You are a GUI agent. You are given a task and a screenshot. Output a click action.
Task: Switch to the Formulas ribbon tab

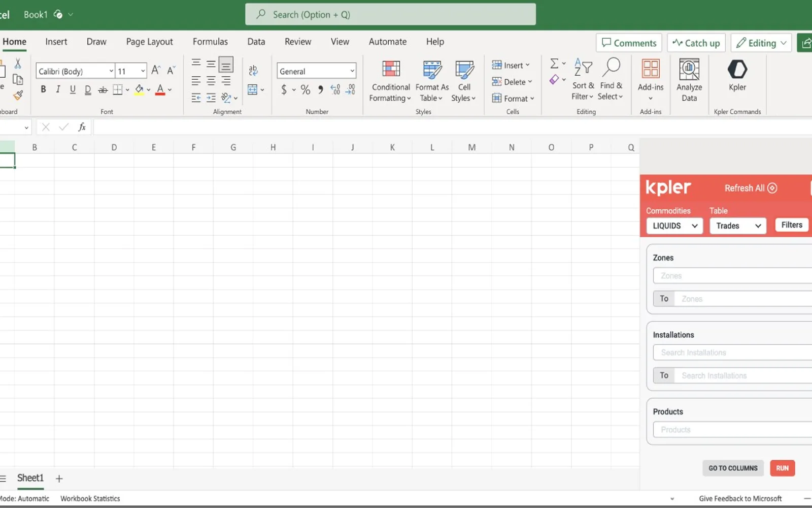[210, 42]
